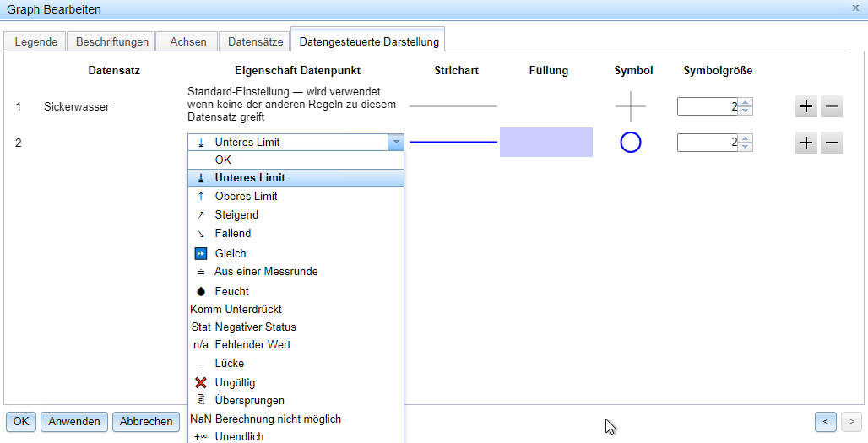The image size is (868, 443).
Task: Pick the Fallend falling arrow icon
Action: pos(201,234)
